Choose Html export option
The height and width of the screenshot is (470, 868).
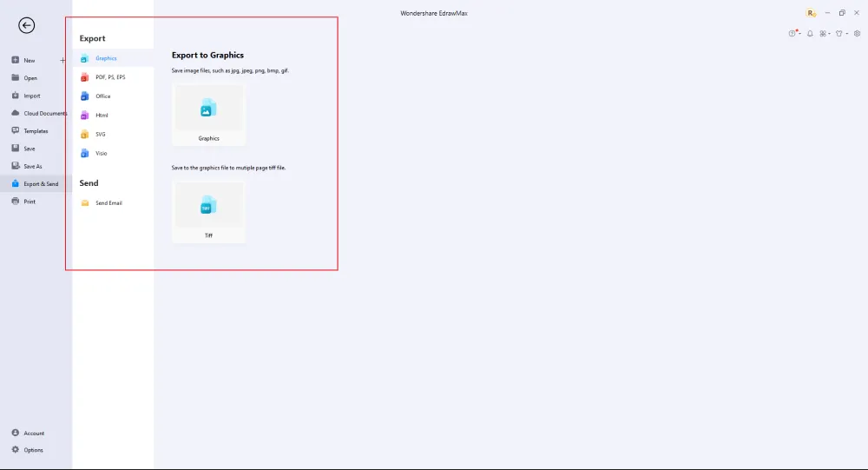coord(102,116)
